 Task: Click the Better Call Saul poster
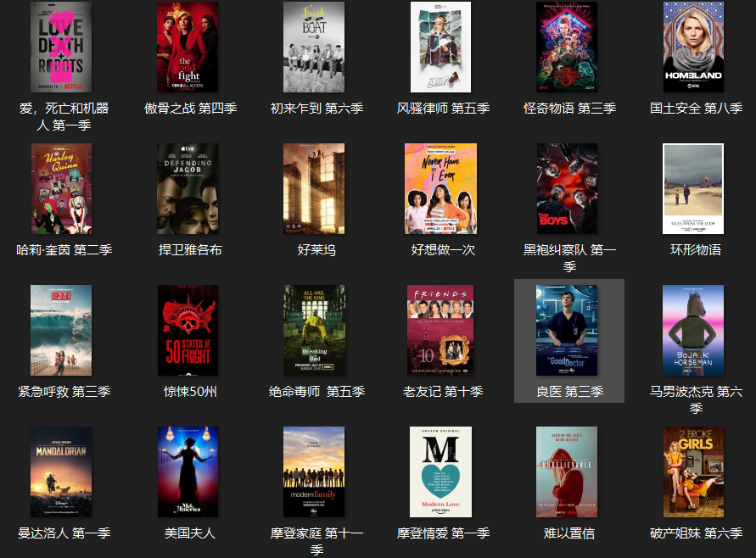(440, 47)
